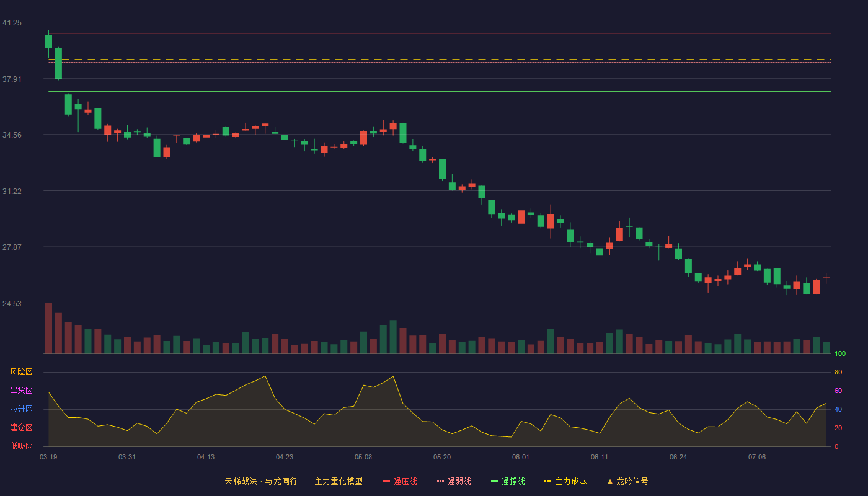Click the 80 indicator scale value
The width and height of the screenshot is (868, 496).
pos(838,372)
